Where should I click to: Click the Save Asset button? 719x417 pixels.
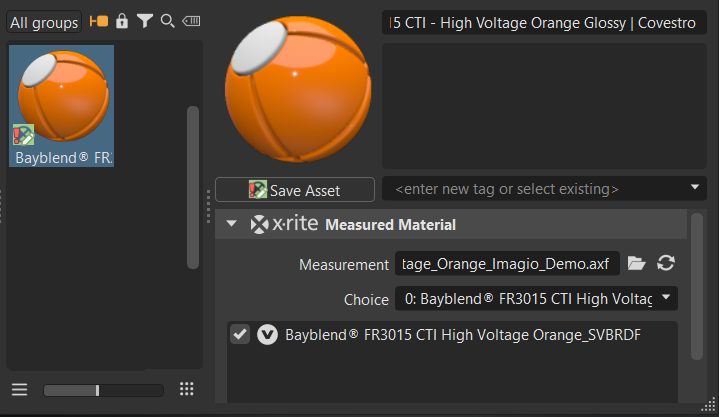coord(295,190)
